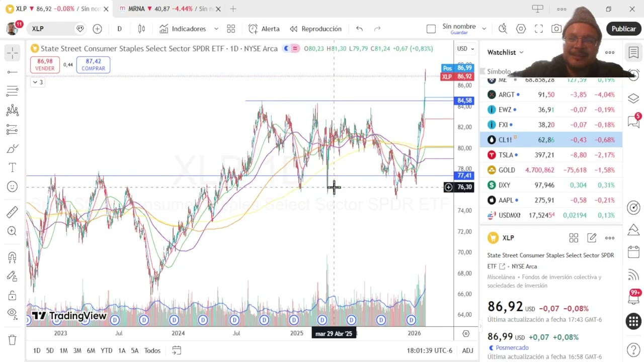Screen dimensions: 644x362
Task: Open the economic calendar sidebar icon
Action: coord(633,251)
